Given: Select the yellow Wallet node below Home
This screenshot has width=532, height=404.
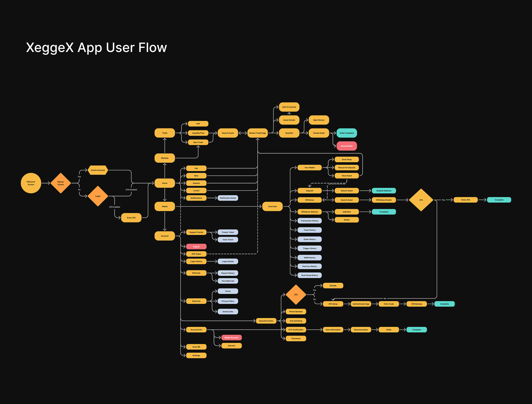Looking at the screenshot, I should click(x=165, y=207).
